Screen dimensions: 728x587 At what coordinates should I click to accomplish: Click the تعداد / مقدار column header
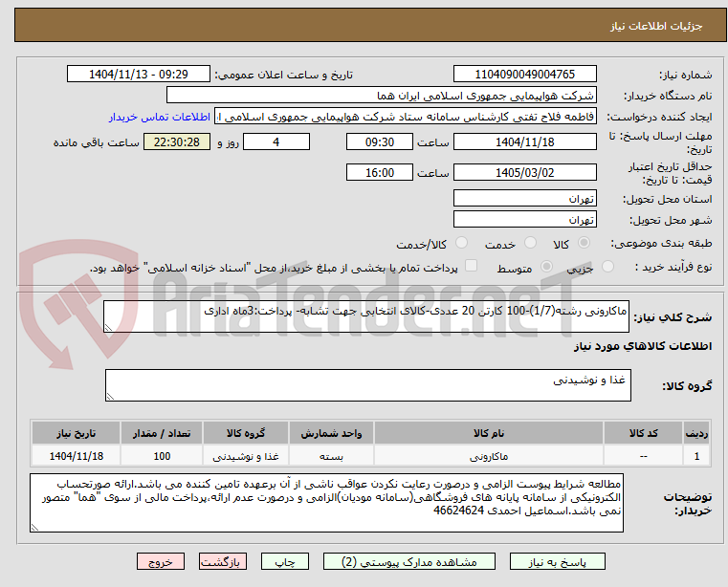(162, 433)
